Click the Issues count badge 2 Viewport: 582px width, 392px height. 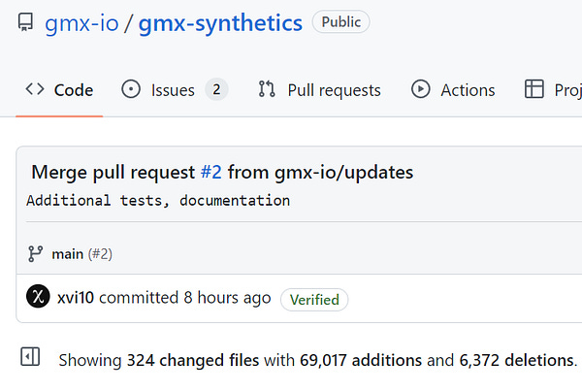(216, 89)
